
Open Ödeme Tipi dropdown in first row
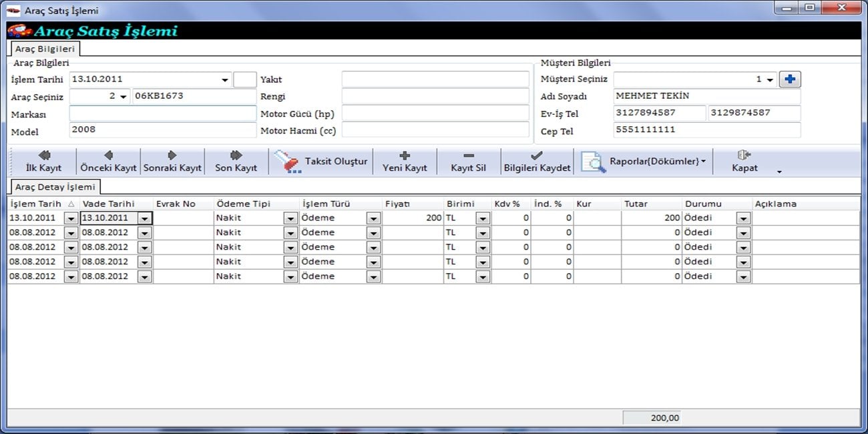(290, 218)
